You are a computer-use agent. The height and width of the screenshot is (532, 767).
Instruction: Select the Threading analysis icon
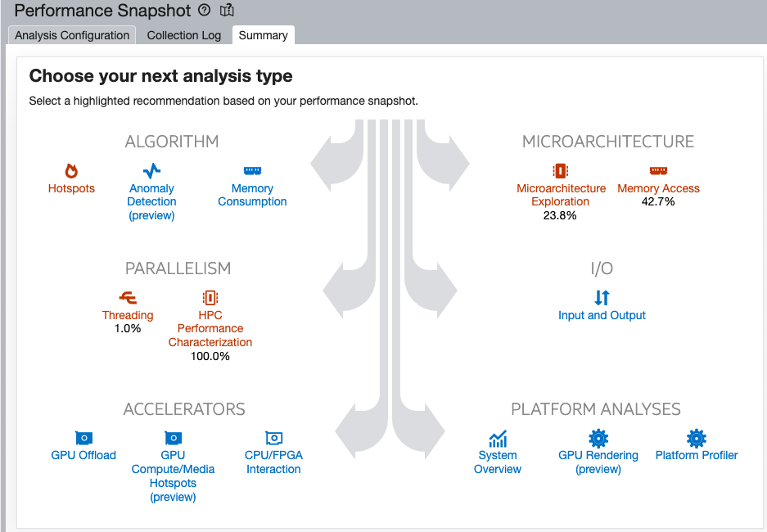tap(128, 297)
